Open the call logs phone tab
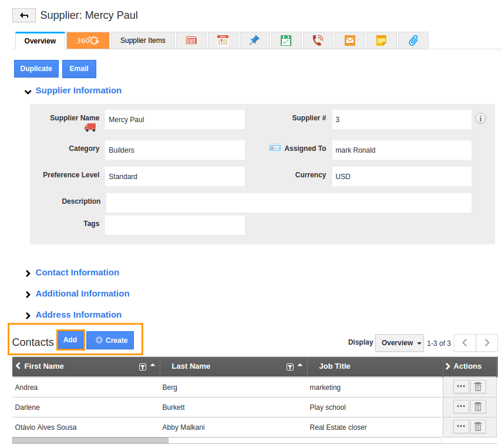This screenshot has width=502, height=448. [318, 41]
